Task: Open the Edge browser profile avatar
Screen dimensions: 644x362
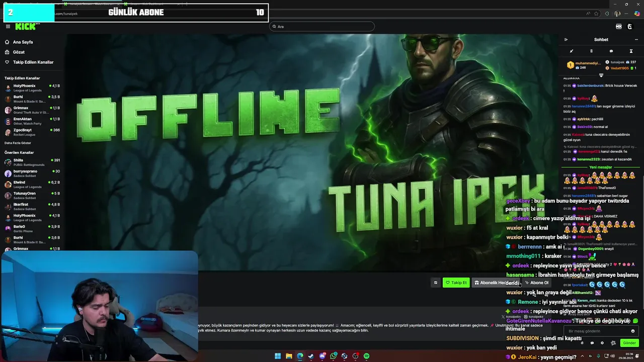Action: click(617, 14)
